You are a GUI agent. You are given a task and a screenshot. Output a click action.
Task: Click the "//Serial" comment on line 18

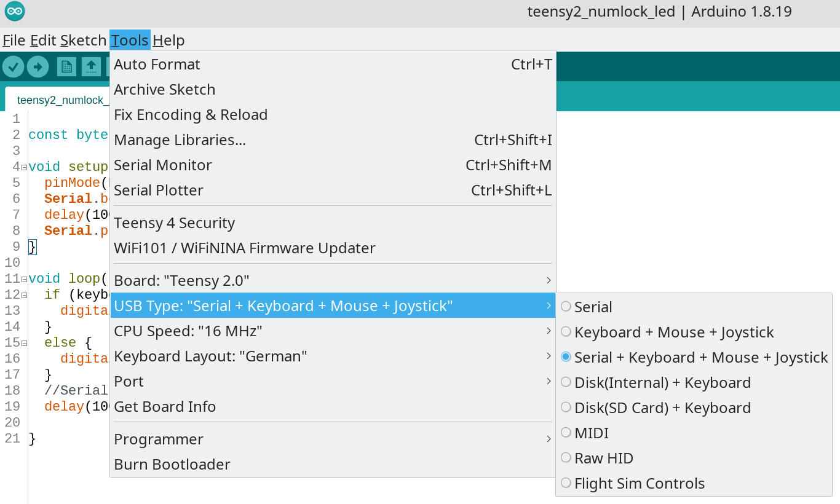click(x=76, y=390)
